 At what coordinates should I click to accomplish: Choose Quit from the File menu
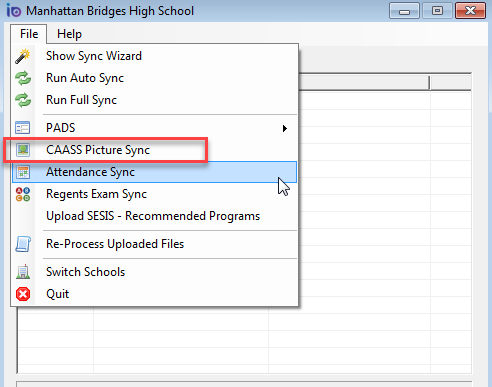154,294
